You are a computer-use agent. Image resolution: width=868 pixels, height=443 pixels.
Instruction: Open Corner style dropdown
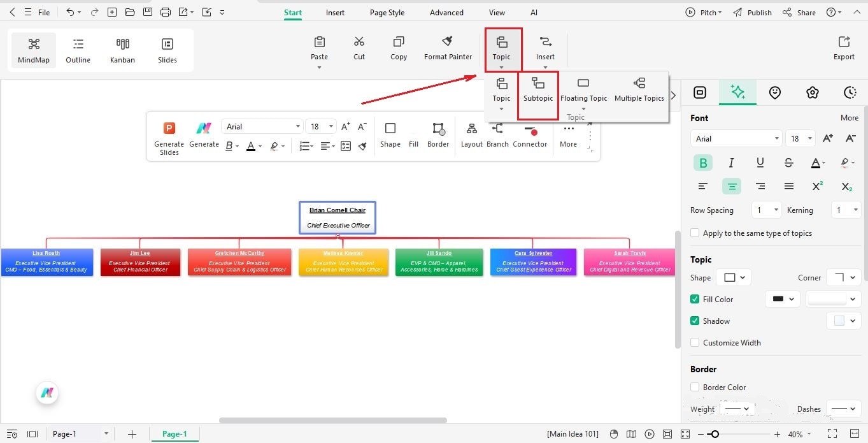(844, 277)
